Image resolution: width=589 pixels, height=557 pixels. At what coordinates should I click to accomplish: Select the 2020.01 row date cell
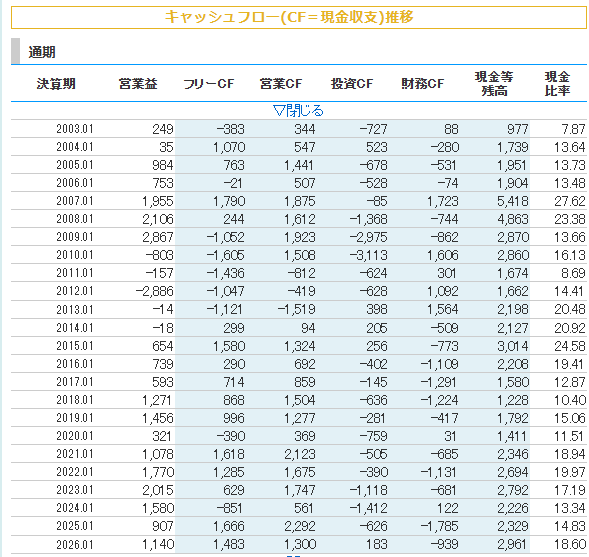74,436
